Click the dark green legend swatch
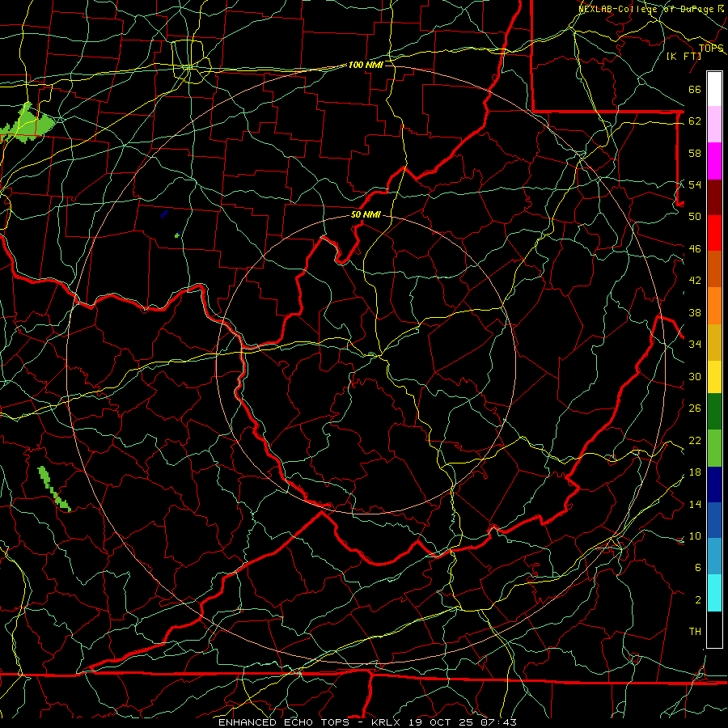The width and height of the screenshot is (728, 728). point(714,412)
